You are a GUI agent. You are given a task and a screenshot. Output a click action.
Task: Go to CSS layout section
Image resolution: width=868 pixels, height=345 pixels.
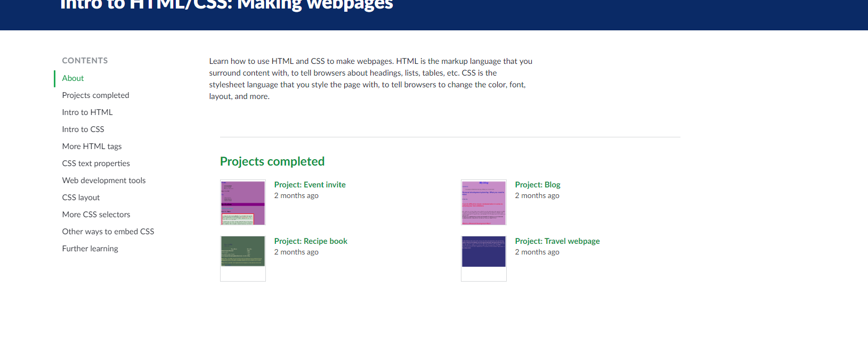[x=81, y=198]
